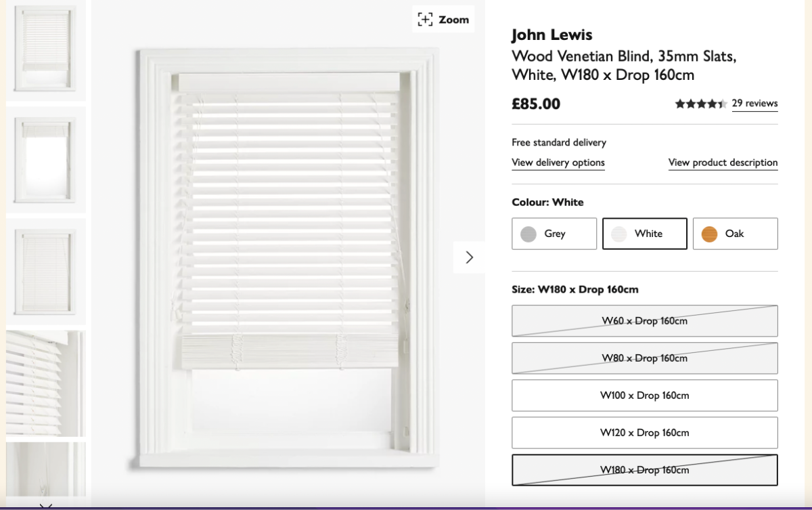Screen dimensions: 812x510
Task: Show first thumbnail of lowered blind
Action: pyautogui.click(x=46, y=49)
